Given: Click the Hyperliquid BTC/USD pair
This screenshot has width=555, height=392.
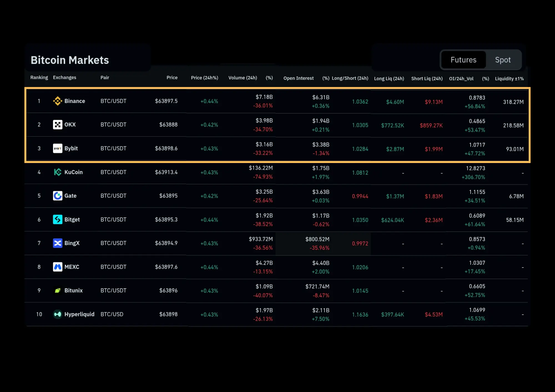Looking at the screenshot, I should click(112, 314).
